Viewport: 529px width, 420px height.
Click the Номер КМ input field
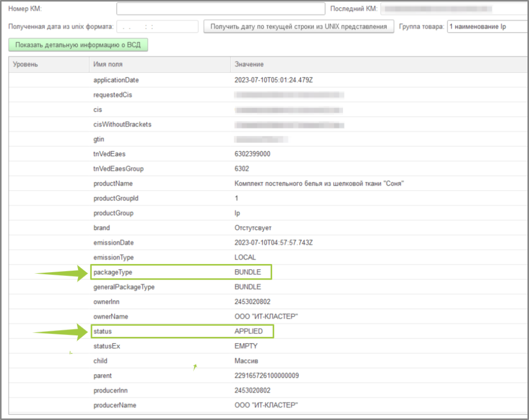(x=221, y=9)
